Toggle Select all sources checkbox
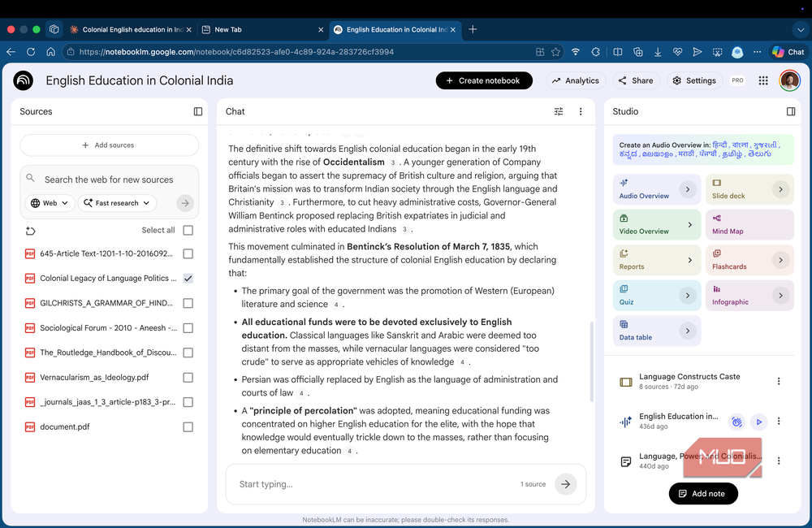Image resolution: width=812 pixels, height=528 pixels. (x=188, y=230)
